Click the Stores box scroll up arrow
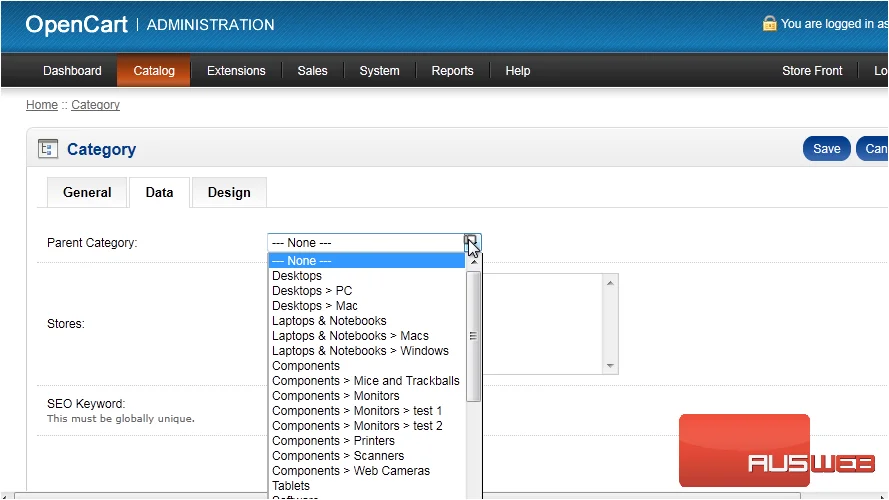Viewport: 889px width, 500px height. [x=610, y=283]
